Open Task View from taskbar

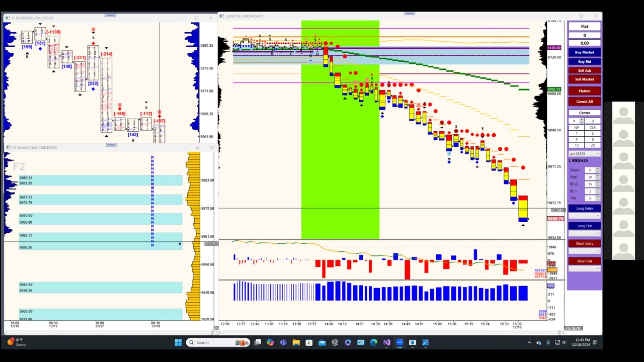[x=257, y=342]
